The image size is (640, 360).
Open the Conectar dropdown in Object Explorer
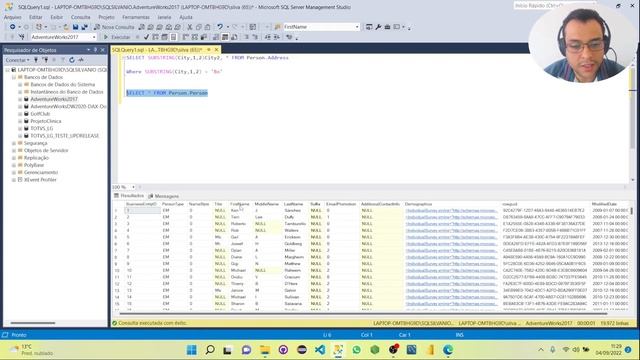[17, 60]
